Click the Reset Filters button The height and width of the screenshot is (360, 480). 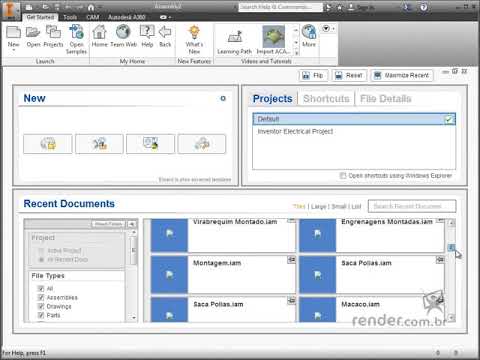click(x=108, y=224)
